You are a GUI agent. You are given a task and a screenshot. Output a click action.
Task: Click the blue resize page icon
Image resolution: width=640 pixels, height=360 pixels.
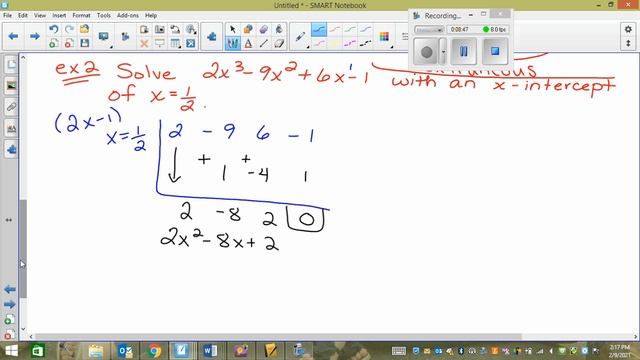coord(191,43)
